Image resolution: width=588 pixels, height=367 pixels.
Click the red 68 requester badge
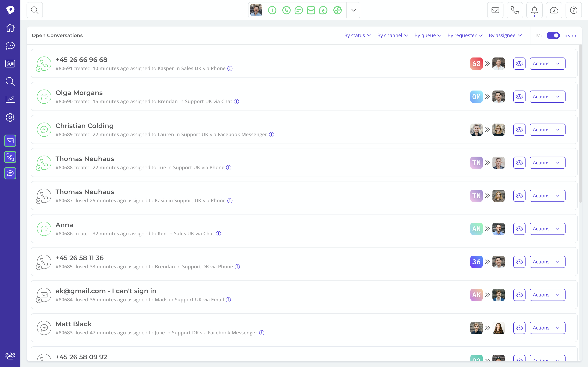point(476,64)
